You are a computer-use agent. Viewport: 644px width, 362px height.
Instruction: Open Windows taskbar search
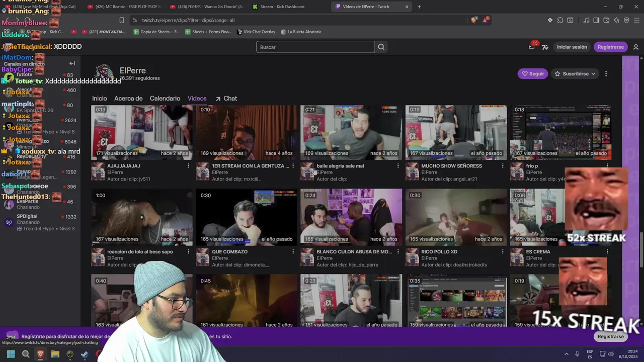pos(26,354)
